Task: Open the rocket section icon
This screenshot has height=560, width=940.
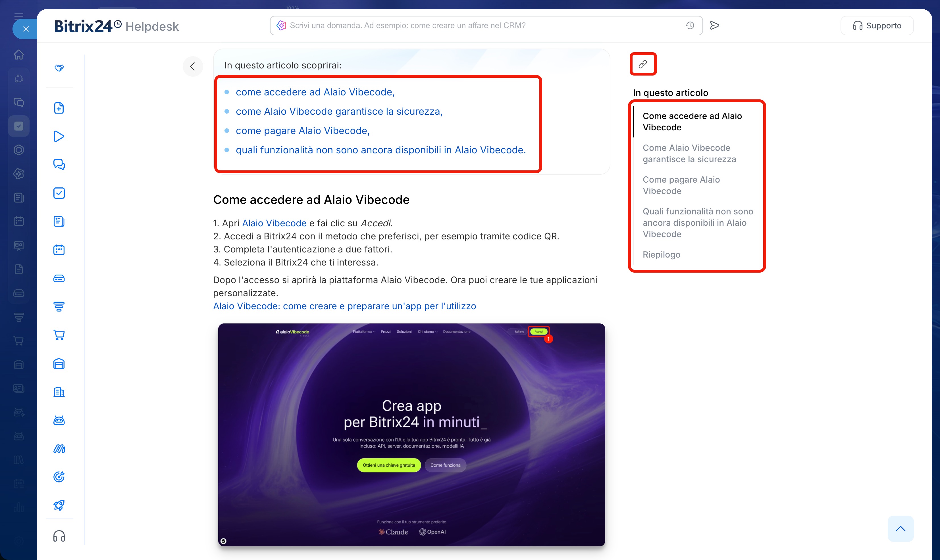Action: [59, 505]
